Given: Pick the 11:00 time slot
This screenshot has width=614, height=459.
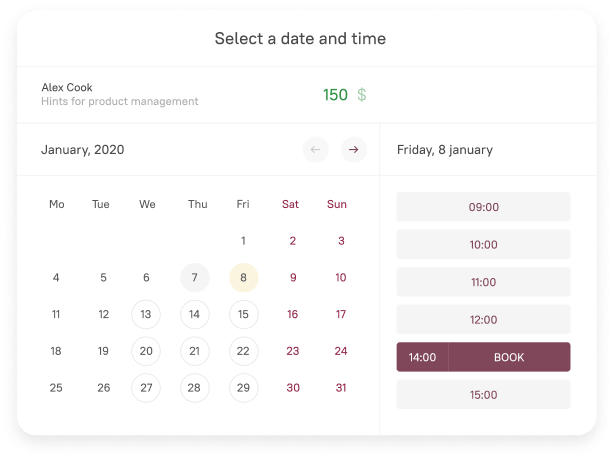Looking at the screenshot, I should pyautogui.click(x=483, y=282).
